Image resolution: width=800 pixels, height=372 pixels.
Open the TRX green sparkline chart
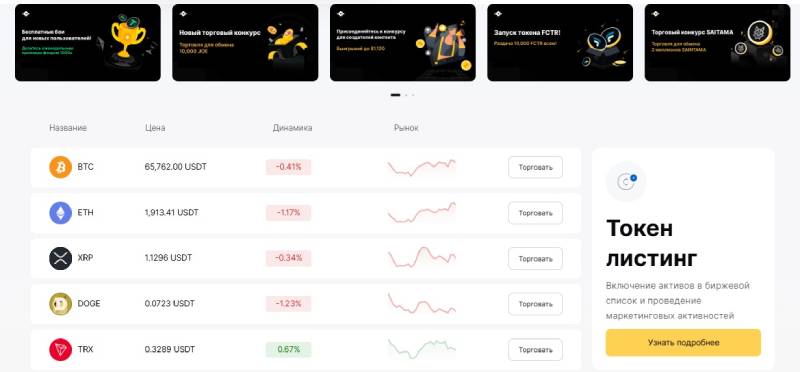coord(421,349)
